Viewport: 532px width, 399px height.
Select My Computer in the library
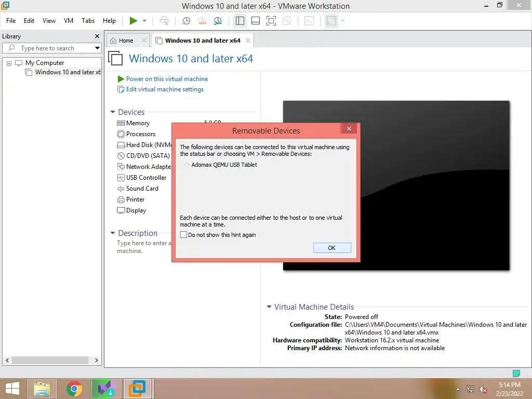(45, 63)
